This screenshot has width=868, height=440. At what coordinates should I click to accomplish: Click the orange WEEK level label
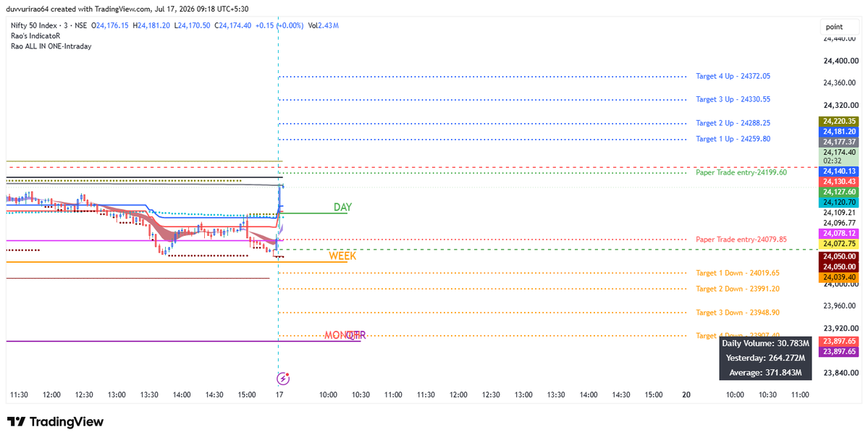click(x=342, y=256)
